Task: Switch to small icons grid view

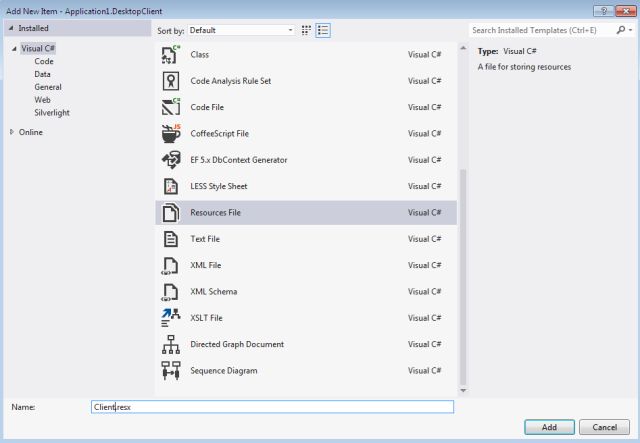Action: 306,30
